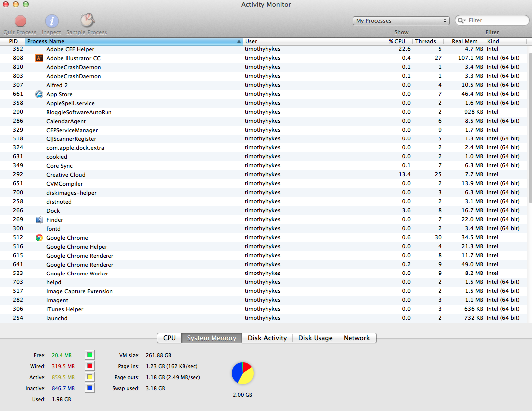Image resolution: width=532 pixels, height=411 pixels.
Task: Click the green Free memory color swatch
Action: (x=90, y=355)
